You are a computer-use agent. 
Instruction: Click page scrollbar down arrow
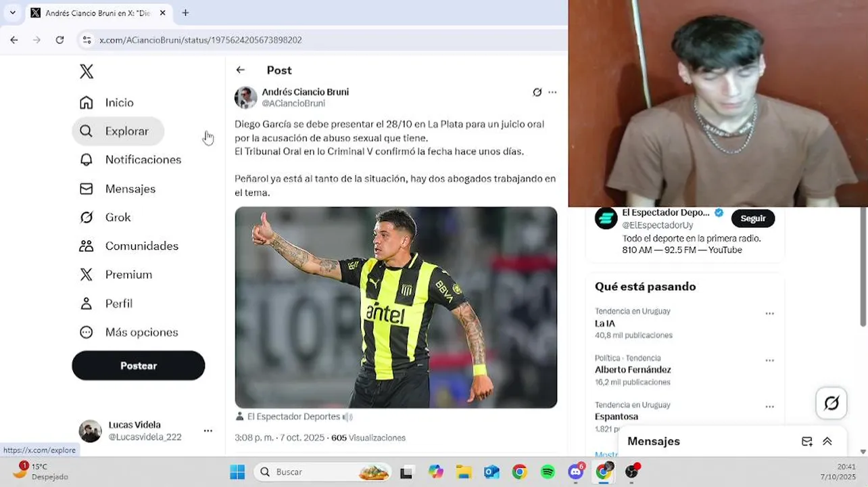coord(863,451)
